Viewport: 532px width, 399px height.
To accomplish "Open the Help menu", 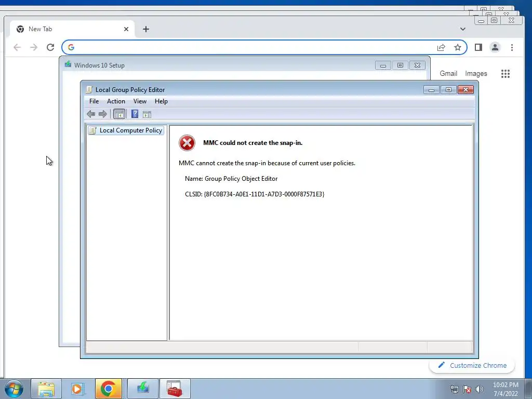I will tap(161, 101).
